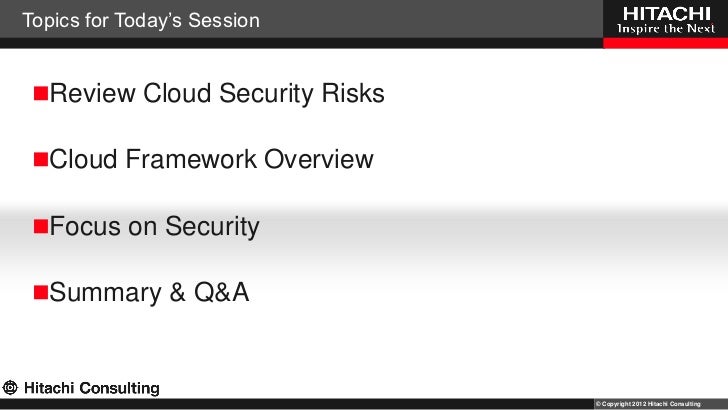Click the Copyright 2012 Hitachi Consulting notice
Viewport: 728px width, 410px height.
click(x=648, y=404)
